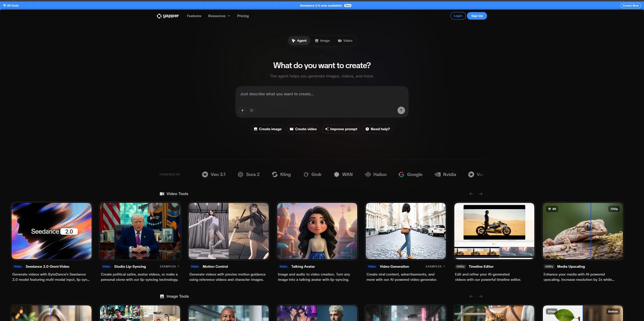Viewport: 644px width, 321px height.
Task: Open the Talking Avatar thumbnail
Action: tap(317, 231)
